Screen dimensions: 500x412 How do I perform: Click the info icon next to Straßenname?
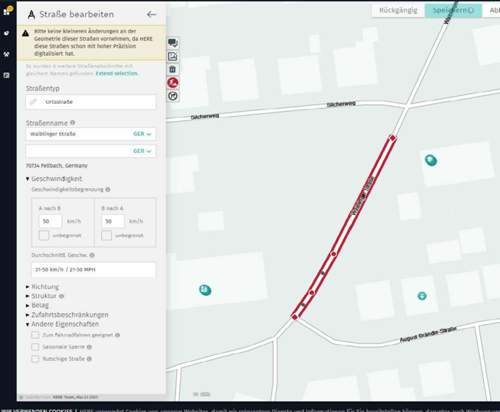72,123
